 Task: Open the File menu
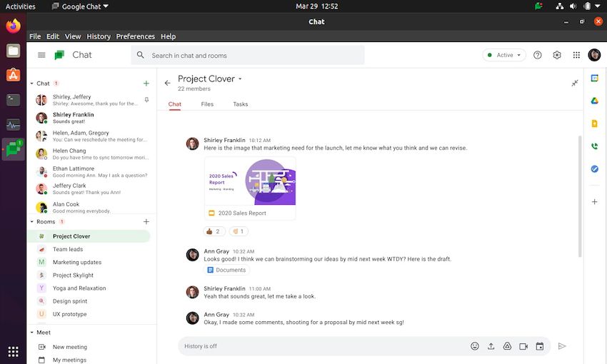point(35,36)
